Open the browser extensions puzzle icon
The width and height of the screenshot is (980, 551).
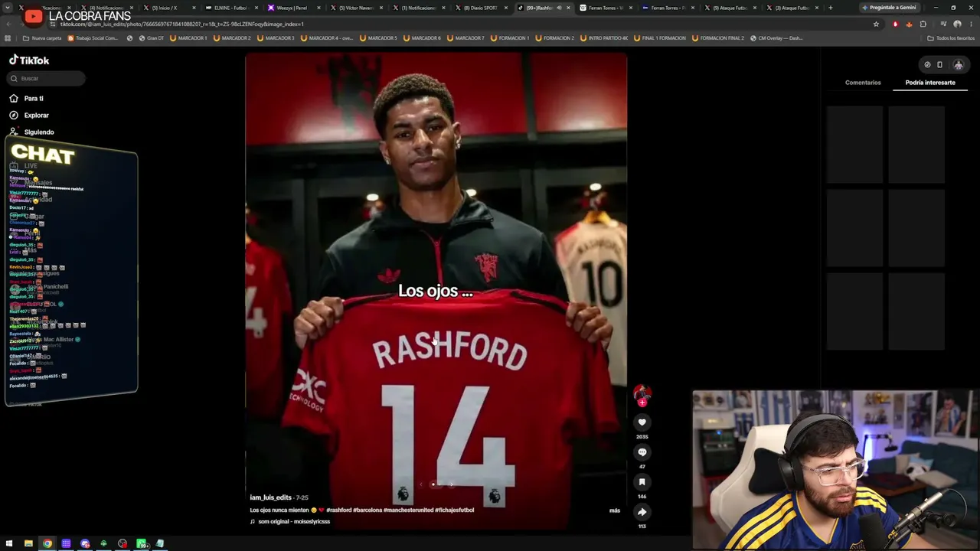(x=923, y=24)
